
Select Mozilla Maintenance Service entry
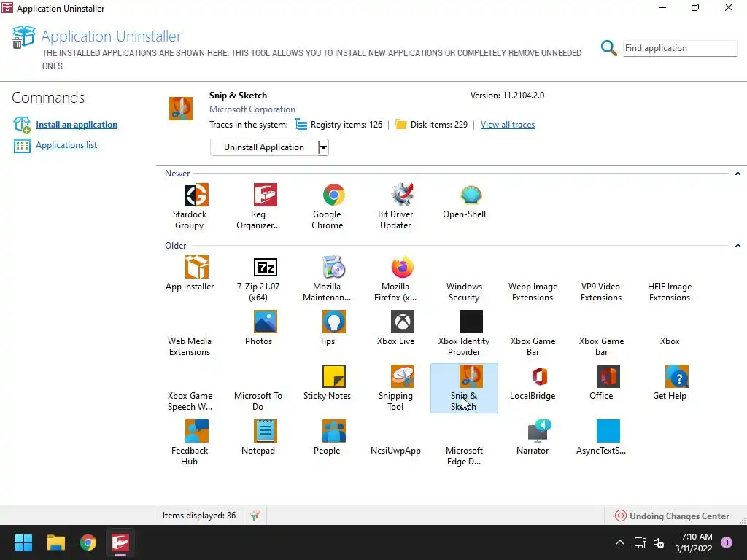tap(328, 279)
